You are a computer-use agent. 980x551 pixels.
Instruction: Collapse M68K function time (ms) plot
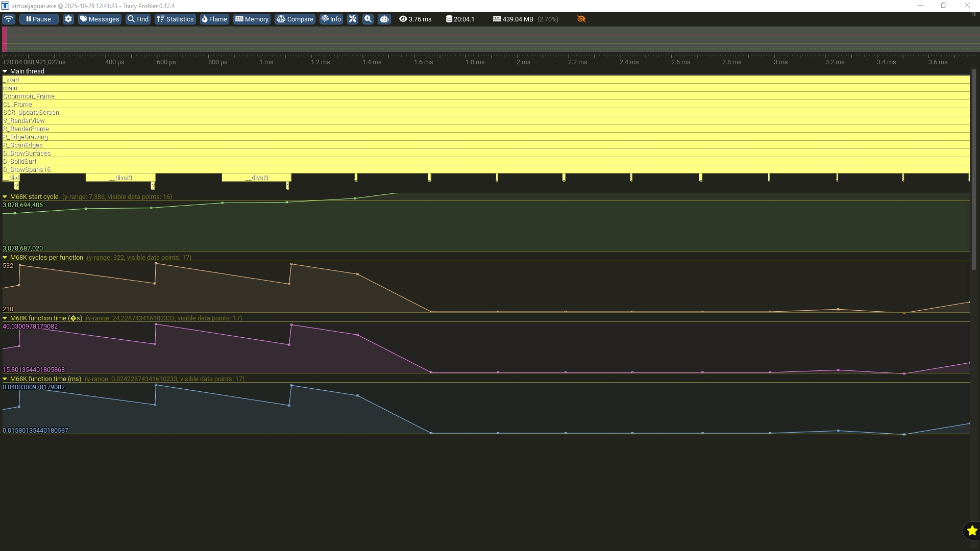5,379
